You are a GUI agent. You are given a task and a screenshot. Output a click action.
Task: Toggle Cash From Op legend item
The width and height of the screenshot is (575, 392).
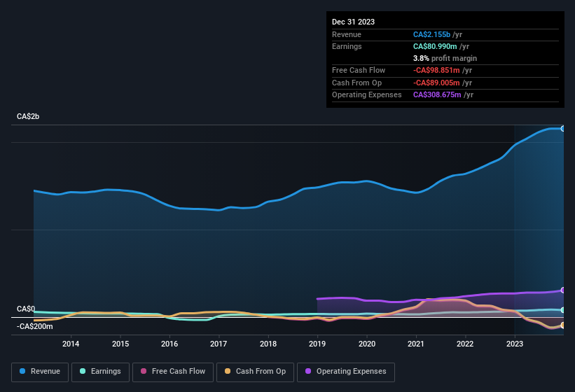[x=254, y=371]
